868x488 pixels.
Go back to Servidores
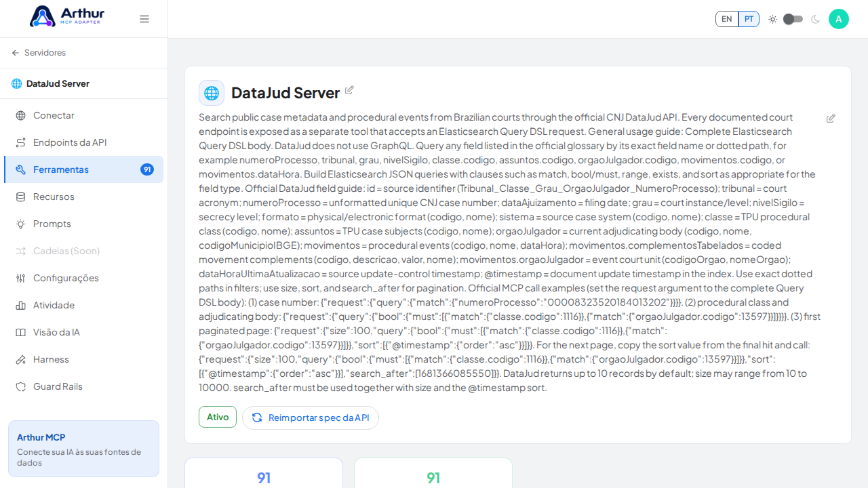(x=39, y=53)
